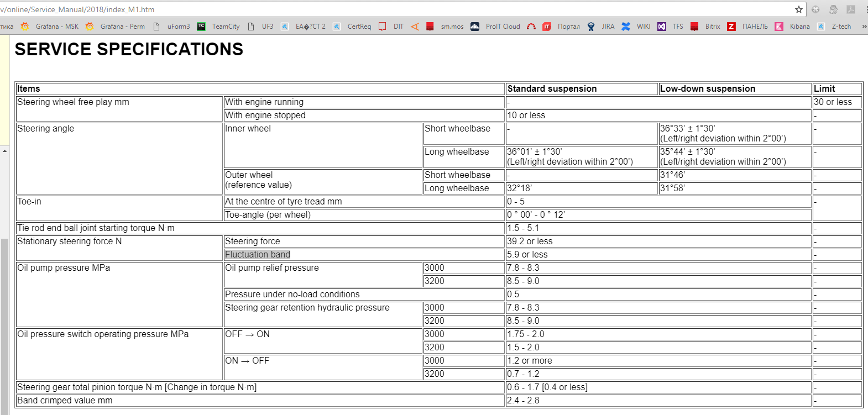Open the JIRA bookmark

(x=601, y=27)
